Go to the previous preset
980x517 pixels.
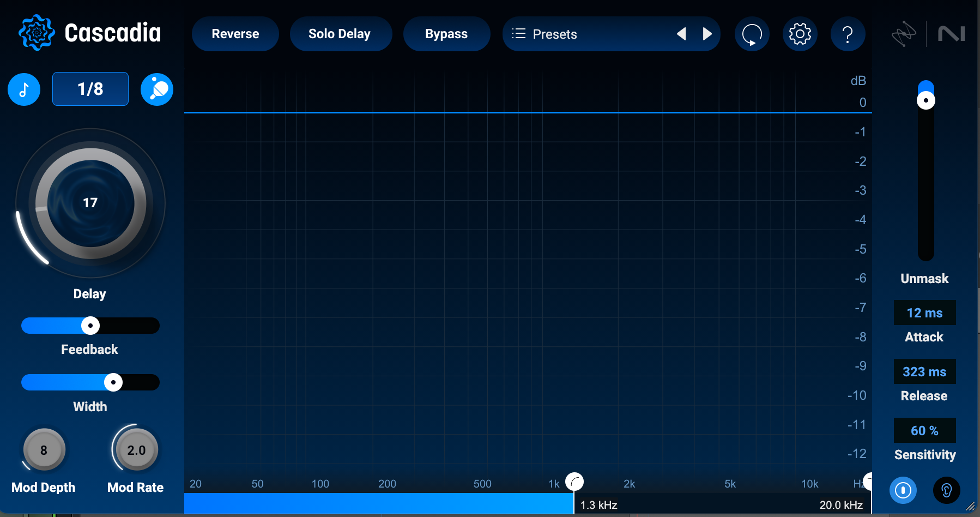pyautogui.click(x=681, y=34)
